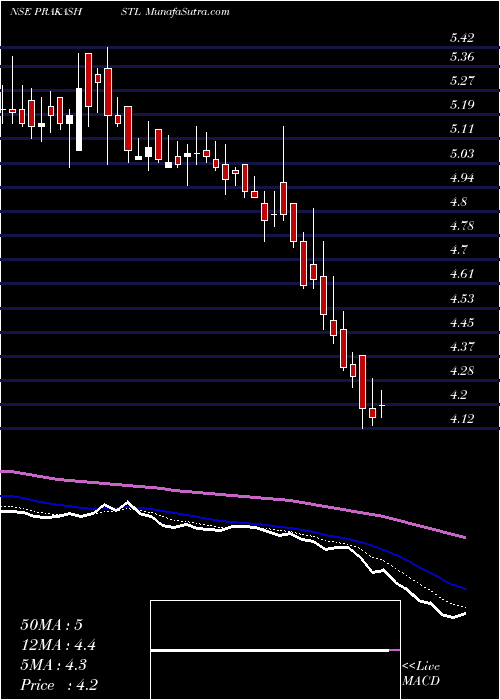Select the 4.12 price axis label
500x700 pixels.
(462, 419)
